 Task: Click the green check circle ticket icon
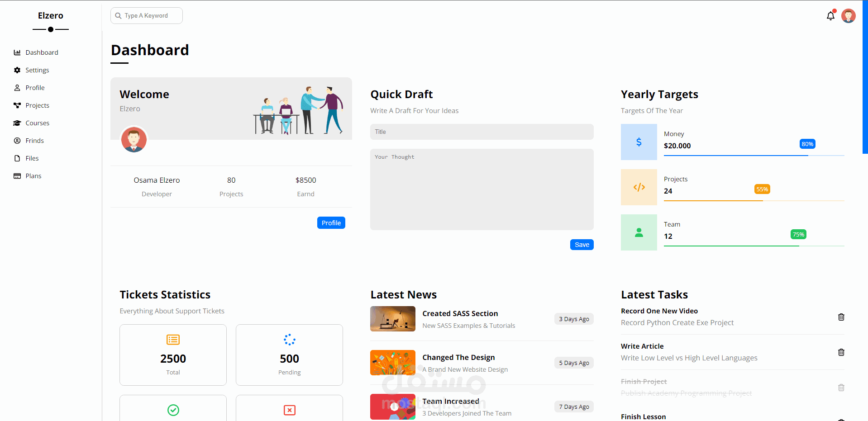click(x=173, y=410)
